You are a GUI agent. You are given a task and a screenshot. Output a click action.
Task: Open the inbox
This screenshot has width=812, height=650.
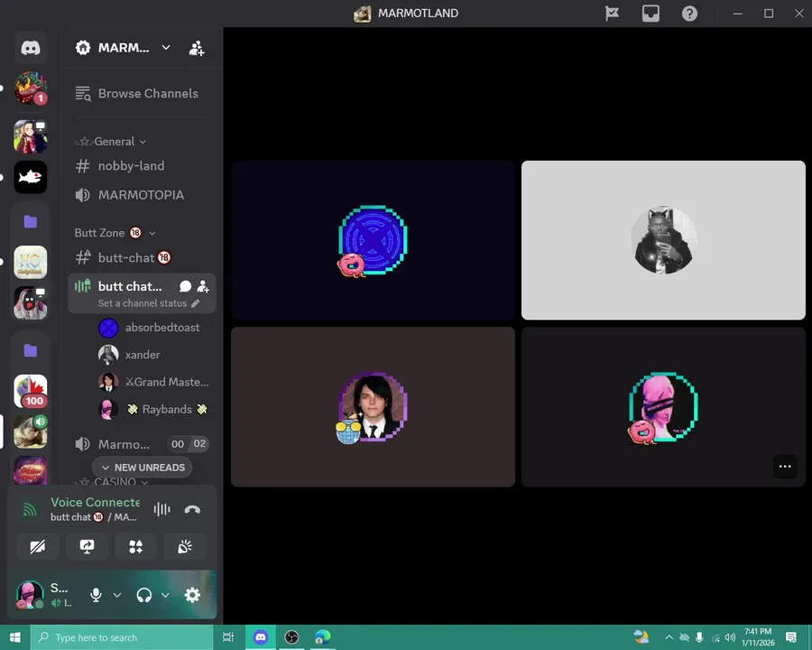pyautogui.click(x=651, y=14)
